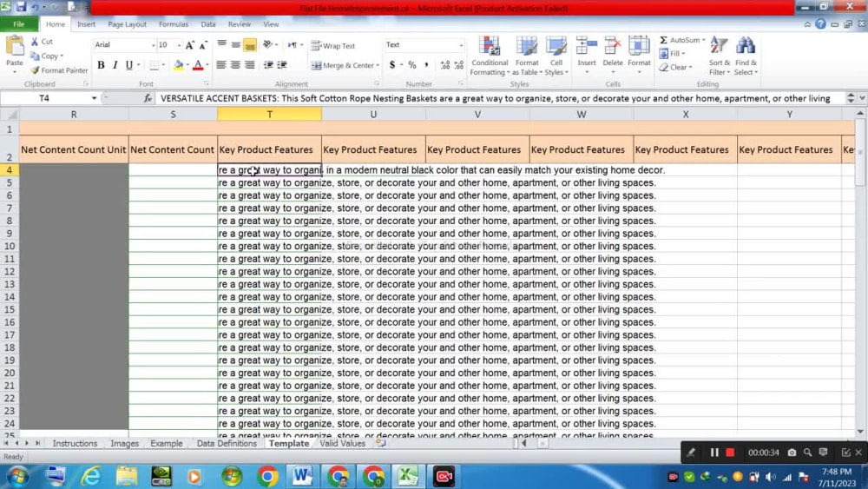Click the fill color bucket swatch

pos(178,65)
